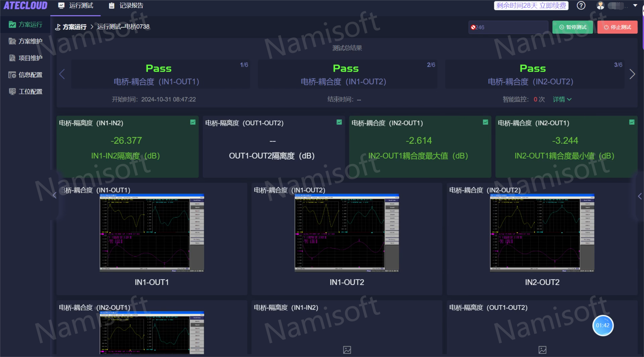644x357 pixels.
Task: Open 工位配置 sidebar item
Action: (25, 91)
